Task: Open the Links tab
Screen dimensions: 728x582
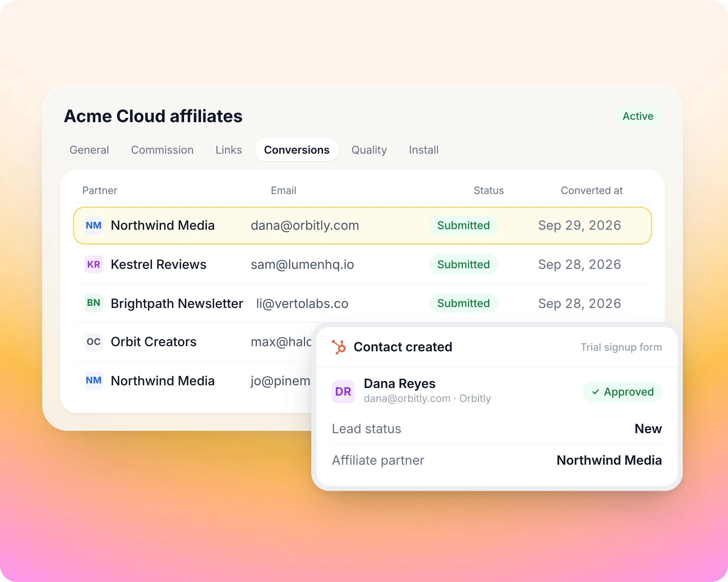Action: [x=229, y=150]
